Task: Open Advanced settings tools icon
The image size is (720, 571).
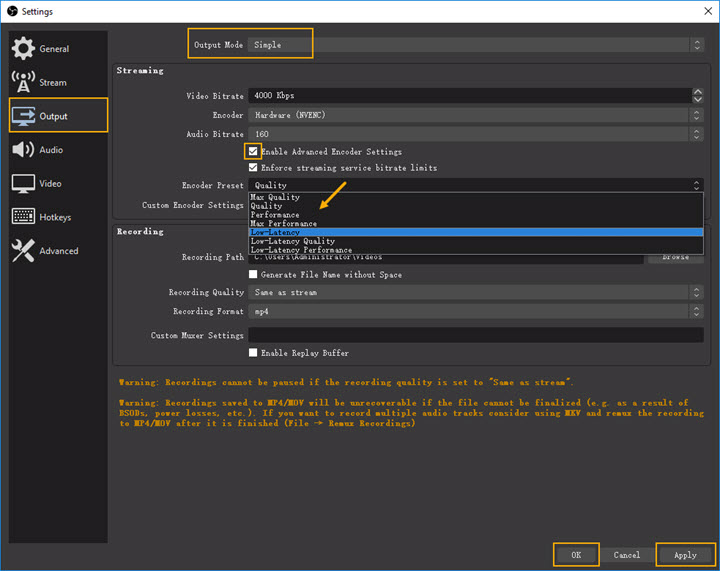Action: [x=23, y=251]
